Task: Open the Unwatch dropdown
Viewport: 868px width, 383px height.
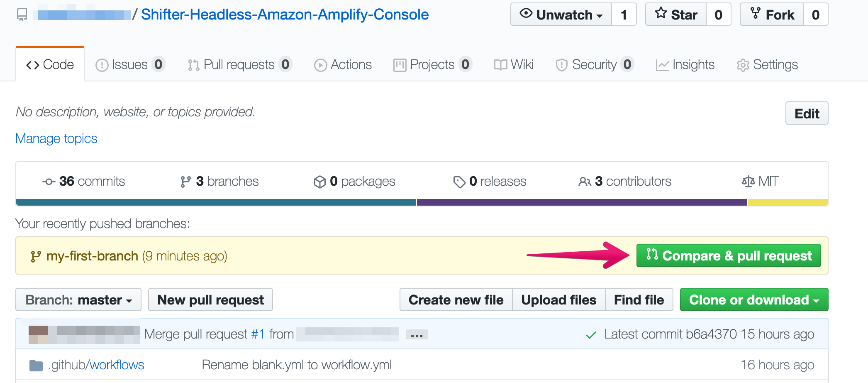Action: [561, 15]
